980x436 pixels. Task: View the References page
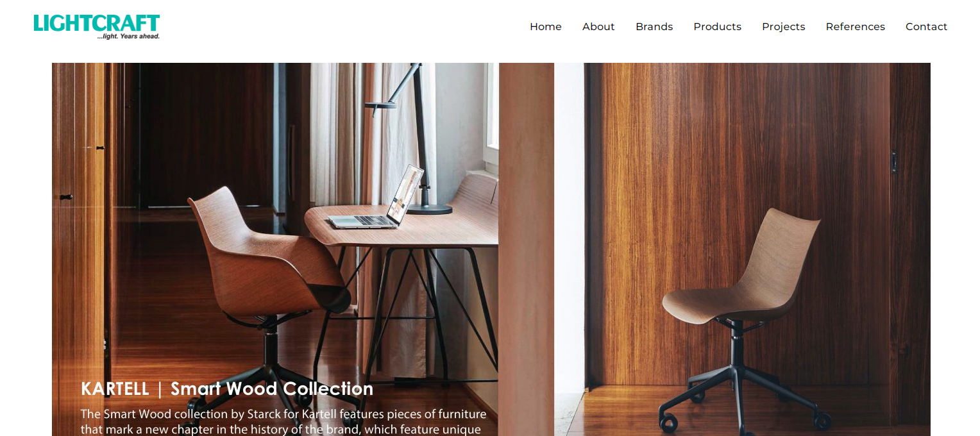(855, 27)
